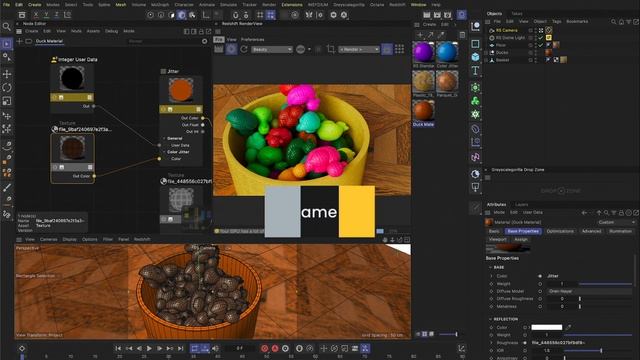640x360 pixels.
Task: Select the Move tool in left toolbar
Action: pyautogui.click(x=7, y=74)
